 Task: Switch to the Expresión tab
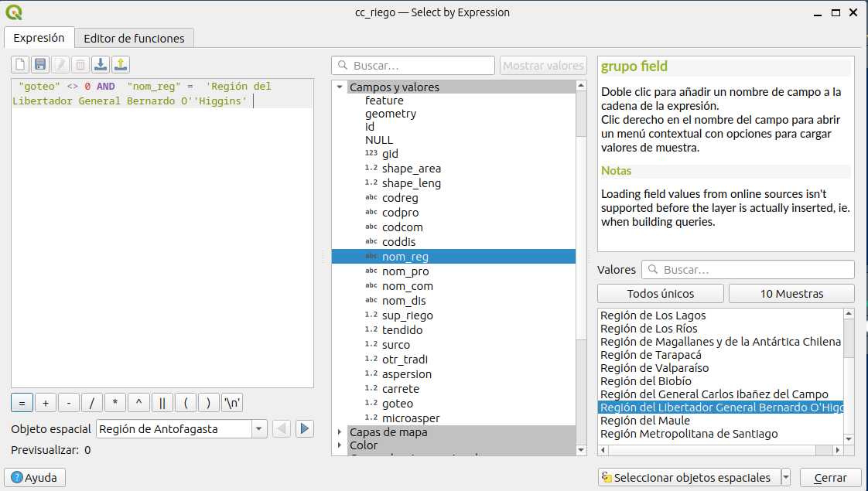coord(39,38)
